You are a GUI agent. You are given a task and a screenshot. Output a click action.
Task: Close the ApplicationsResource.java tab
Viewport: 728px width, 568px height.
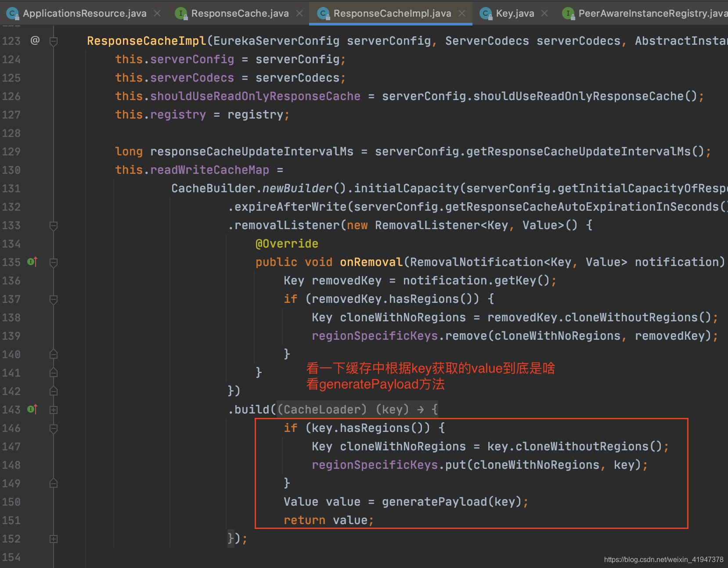[157, 13]
